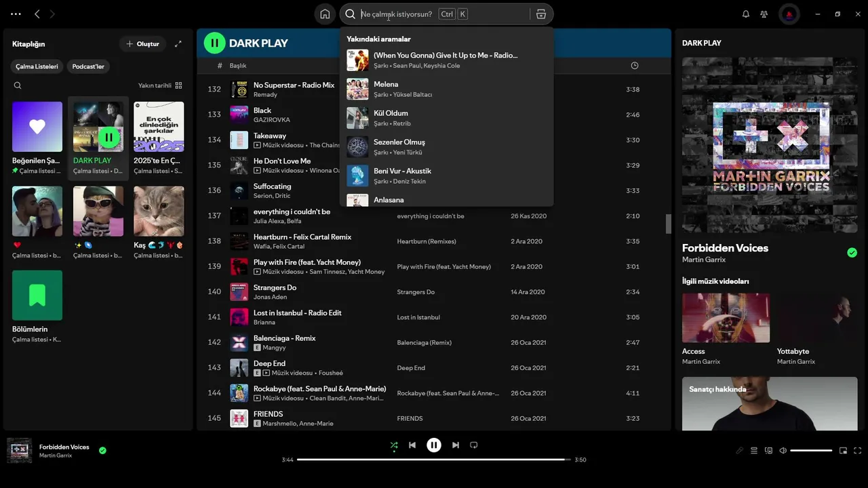Play track 143 Deep End
Screen dimensions: 868x488
pyautogui.click(x=434, y=368)
